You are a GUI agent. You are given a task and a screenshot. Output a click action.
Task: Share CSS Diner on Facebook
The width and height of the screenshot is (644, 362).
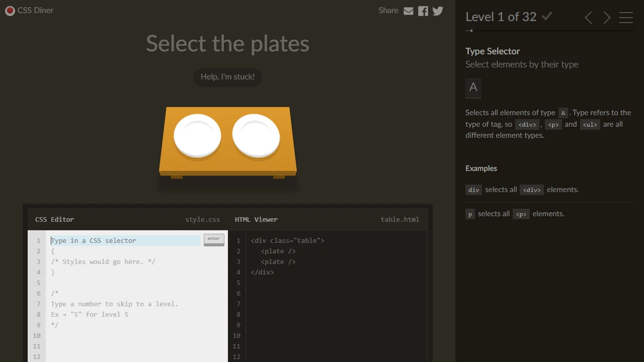(x=423, y=11)
